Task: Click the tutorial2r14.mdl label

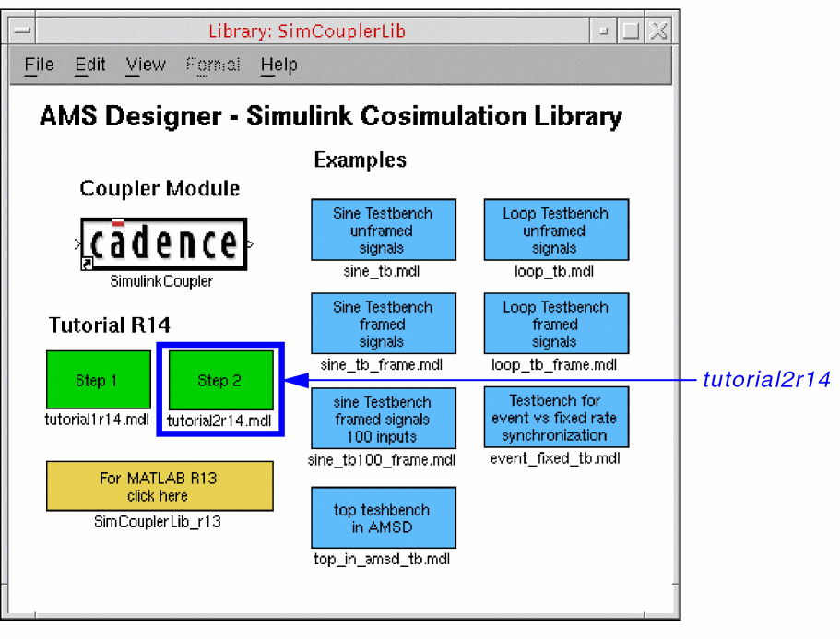Action: pos(219,421)
